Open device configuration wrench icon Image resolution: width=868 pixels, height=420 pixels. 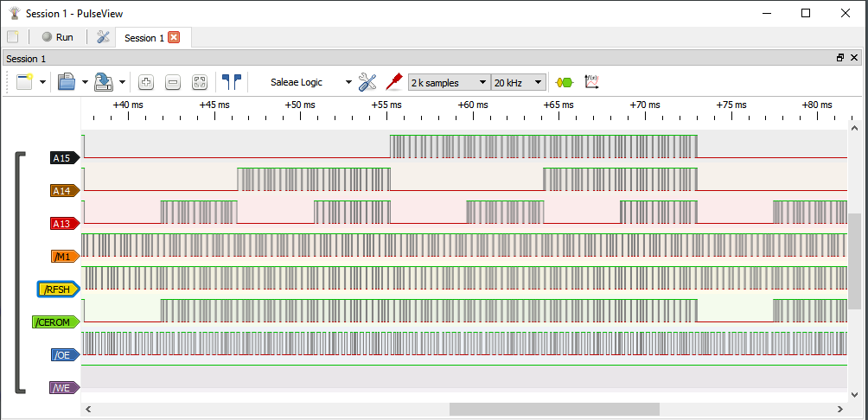pos(367,82)
